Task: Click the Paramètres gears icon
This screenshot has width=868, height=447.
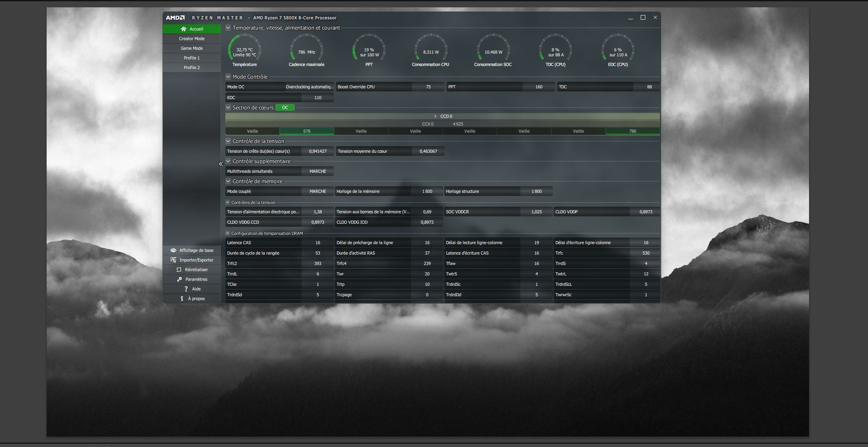Action: (180, 279)
